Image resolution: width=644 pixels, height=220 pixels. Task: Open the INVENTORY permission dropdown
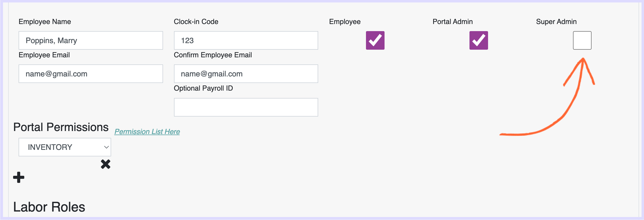click(x=65, y=147)
